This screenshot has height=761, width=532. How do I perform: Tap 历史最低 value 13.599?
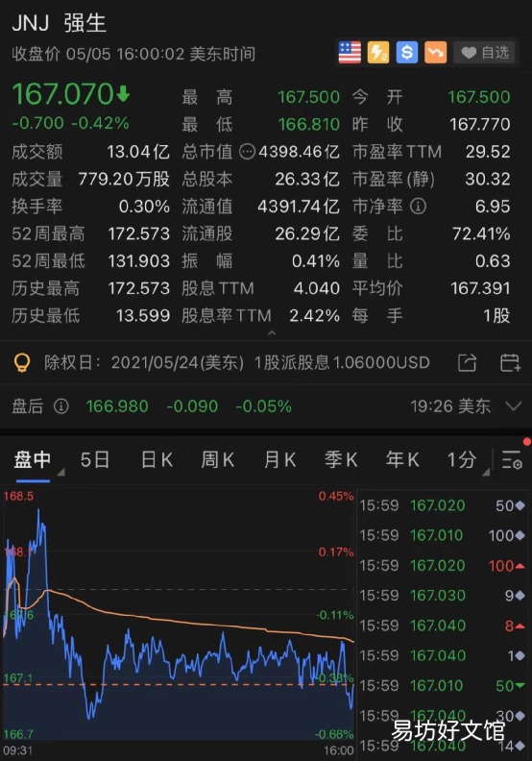tap(143, 316)
